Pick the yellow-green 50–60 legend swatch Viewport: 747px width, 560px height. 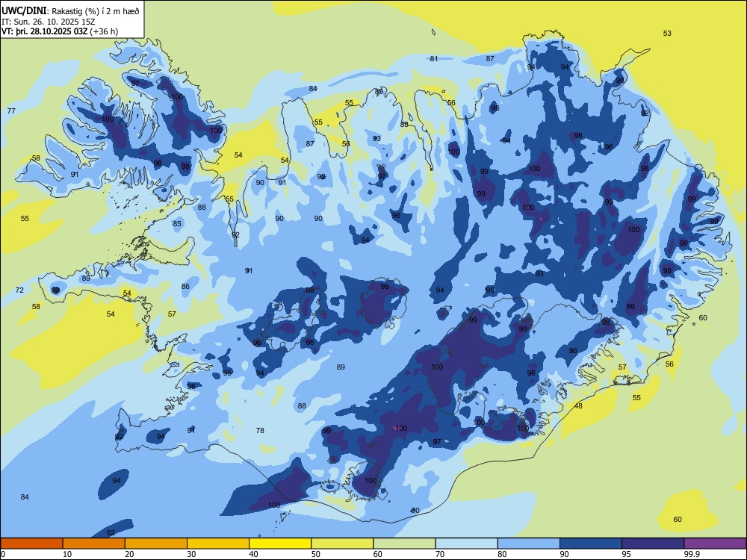click(342, 544)
